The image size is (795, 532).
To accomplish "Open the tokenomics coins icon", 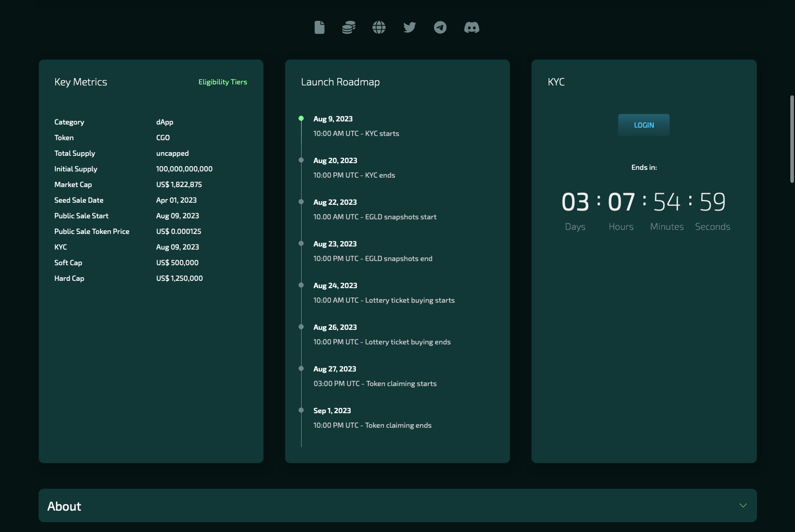I will click(348, 27).
